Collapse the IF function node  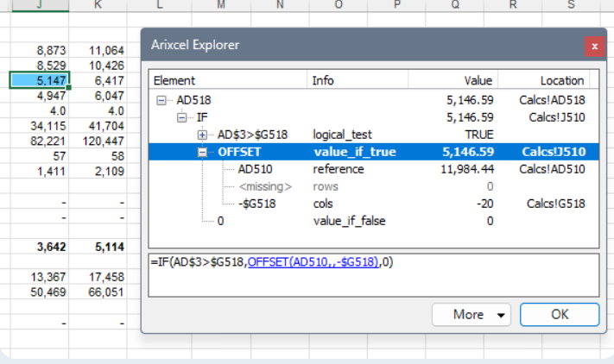[x=182, y=117]
